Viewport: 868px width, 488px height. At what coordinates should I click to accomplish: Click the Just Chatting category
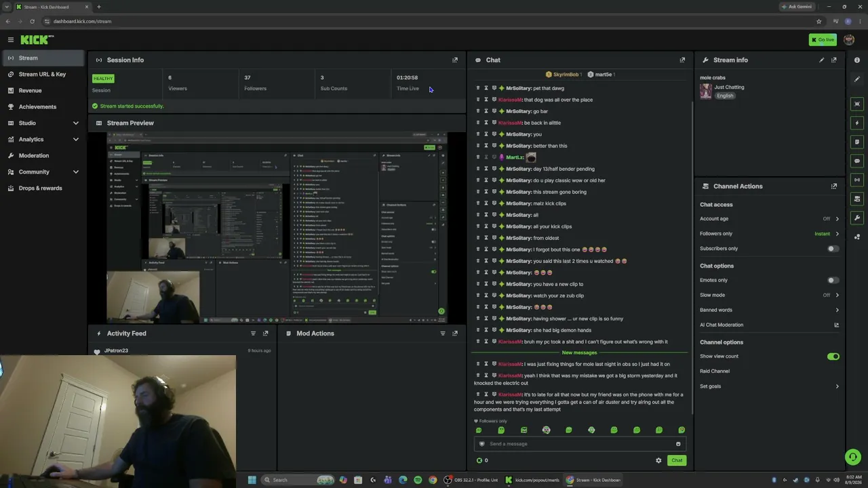coord(729,87)
